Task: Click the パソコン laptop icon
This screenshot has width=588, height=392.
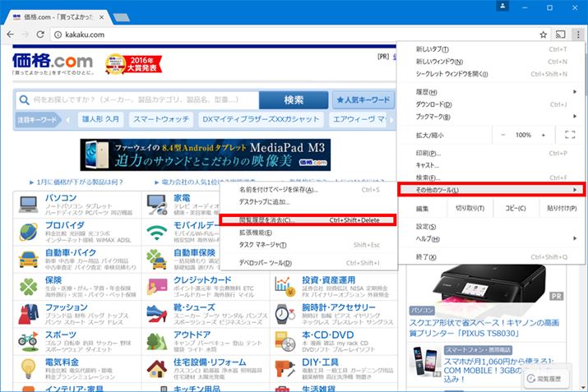Action: tap(29, 205)
